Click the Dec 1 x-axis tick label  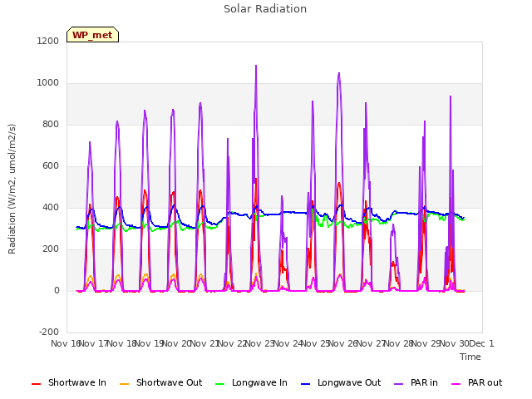481,343
